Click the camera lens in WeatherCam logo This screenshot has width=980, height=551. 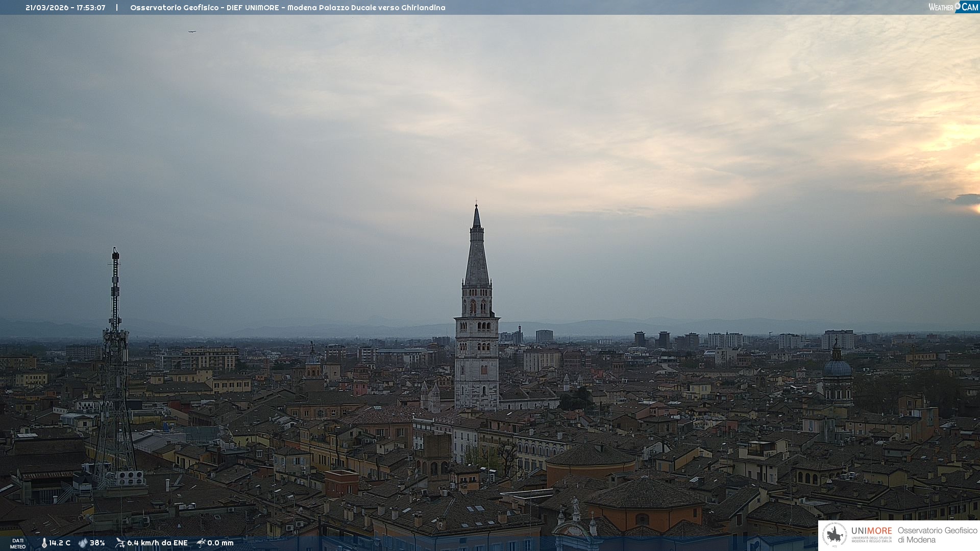point(958,6)
